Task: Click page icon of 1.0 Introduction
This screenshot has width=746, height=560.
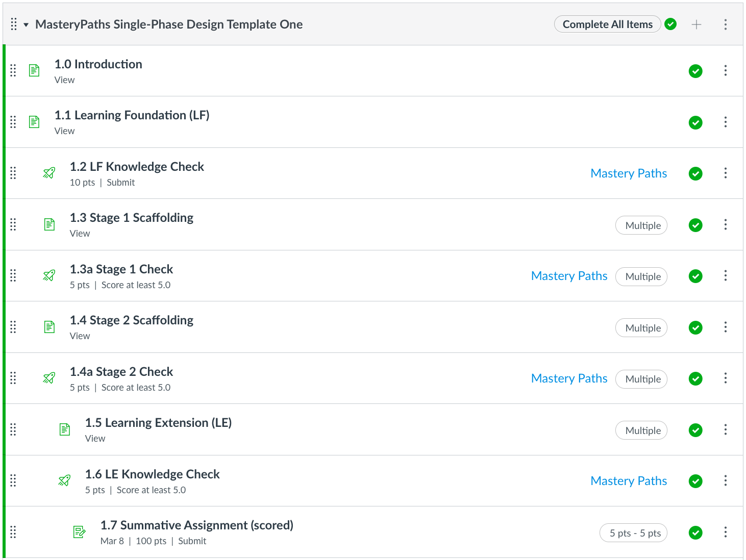Action: [x=34, y=70]
